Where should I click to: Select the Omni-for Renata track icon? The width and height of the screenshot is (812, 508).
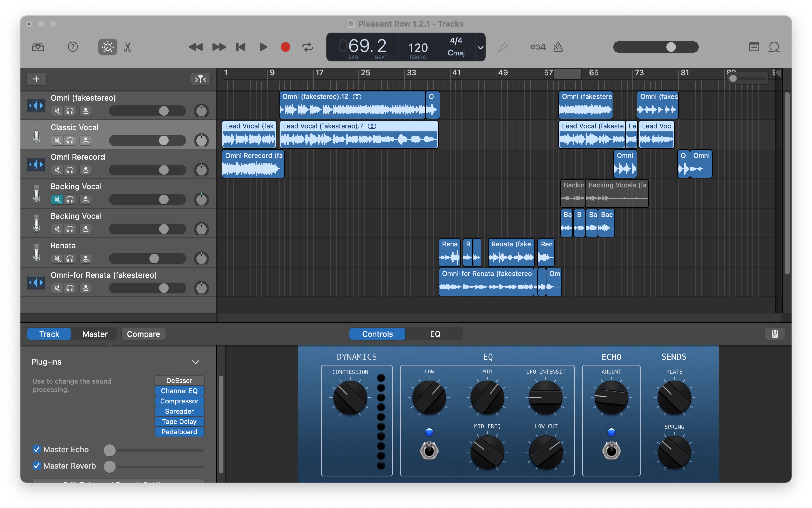[36, 283]
